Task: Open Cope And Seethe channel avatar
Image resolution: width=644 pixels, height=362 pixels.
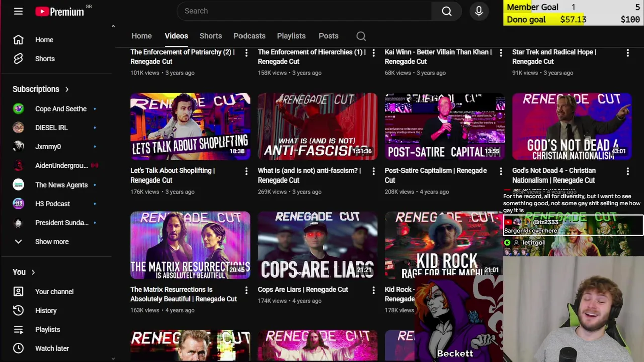Action: coord(18,109)
